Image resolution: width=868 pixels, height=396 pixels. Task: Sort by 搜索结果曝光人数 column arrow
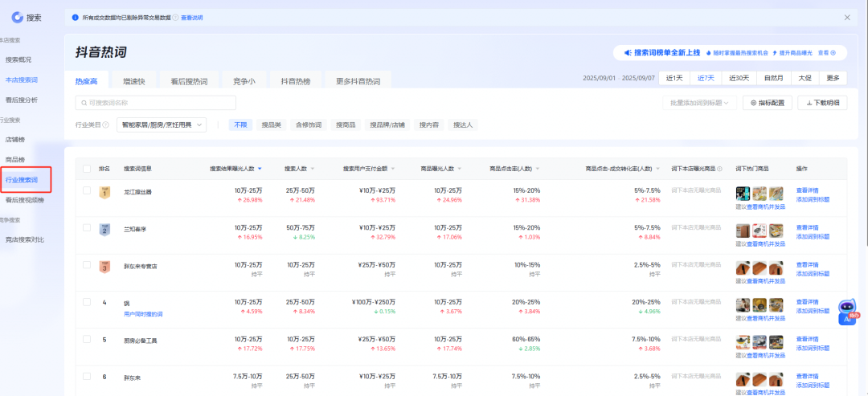[260, 169]
